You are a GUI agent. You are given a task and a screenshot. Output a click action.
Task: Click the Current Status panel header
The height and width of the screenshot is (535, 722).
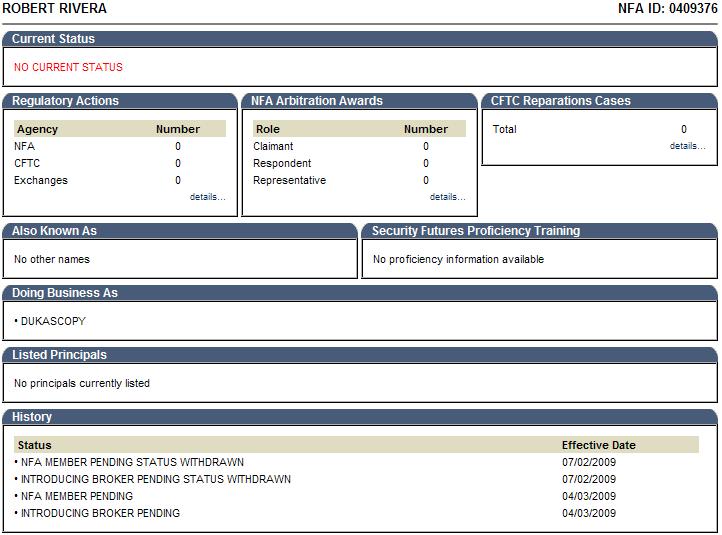click(53, 39)
